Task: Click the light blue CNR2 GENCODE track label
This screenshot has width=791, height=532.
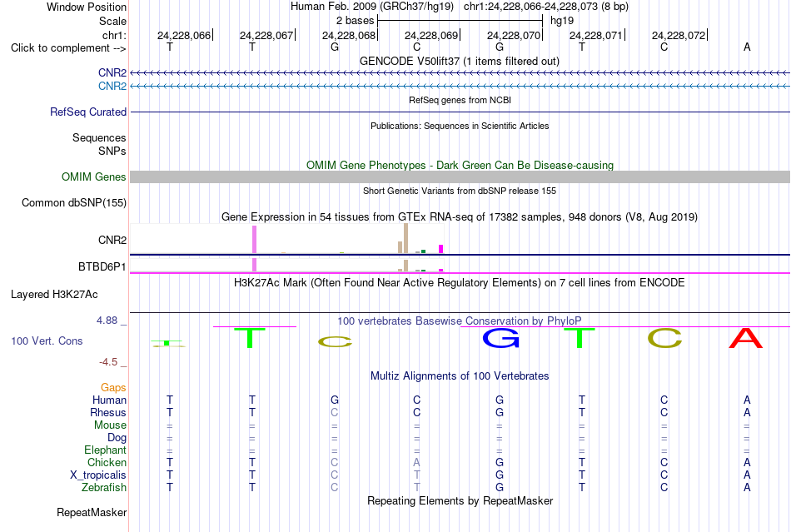Action: (x=112, y=86)
